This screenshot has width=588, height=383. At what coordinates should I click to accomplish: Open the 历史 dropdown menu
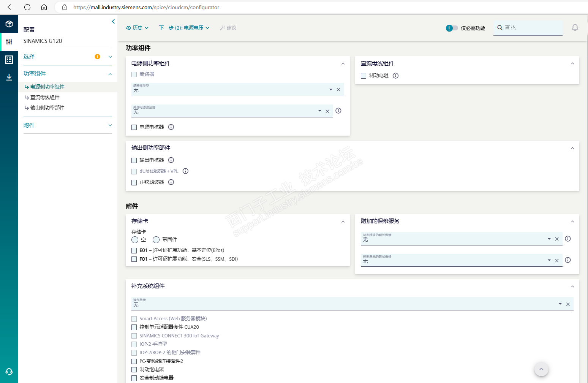pos(138,28)
